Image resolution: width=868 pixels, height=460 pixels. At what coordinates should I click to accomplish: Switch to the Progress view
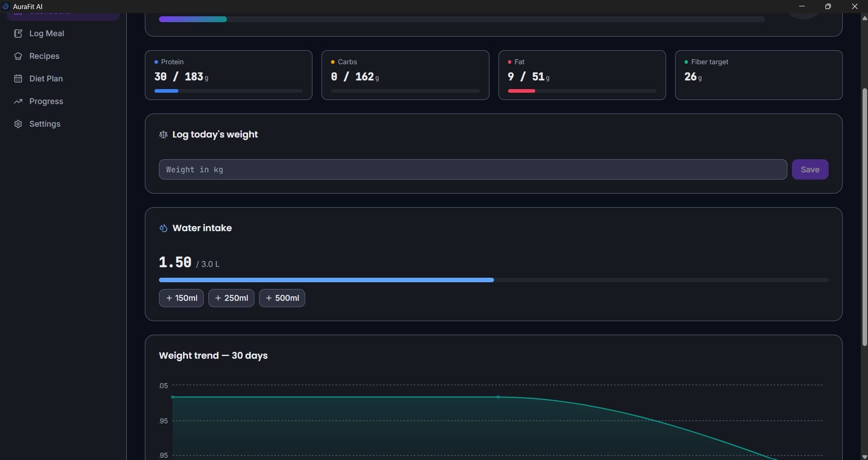pyautogui.click(x=63, y=101)
